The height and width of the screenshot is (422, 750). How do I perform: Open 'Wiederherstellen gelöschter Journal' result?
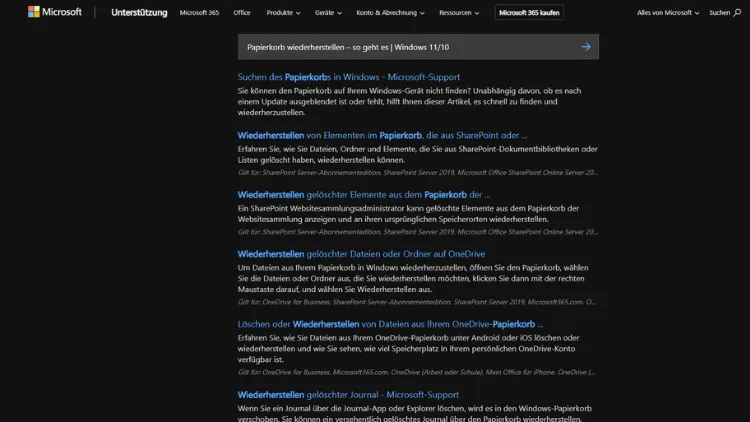click(x=348, y=395)
